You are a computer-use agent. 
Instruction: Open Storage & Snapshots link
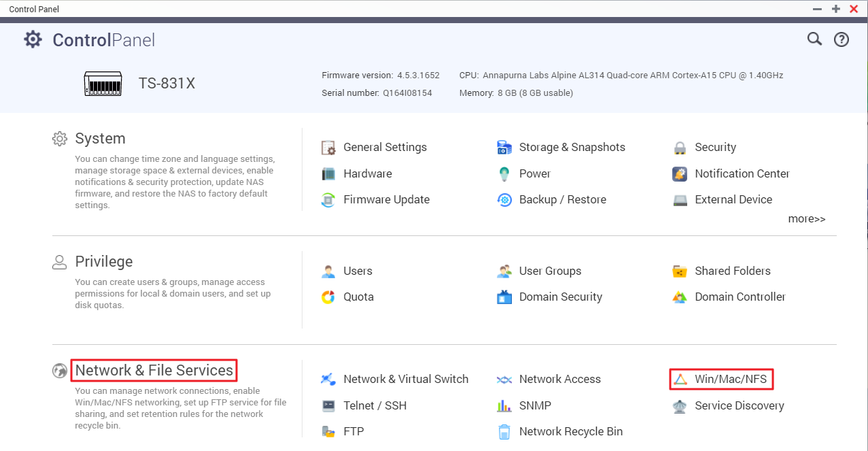point(572,148)
